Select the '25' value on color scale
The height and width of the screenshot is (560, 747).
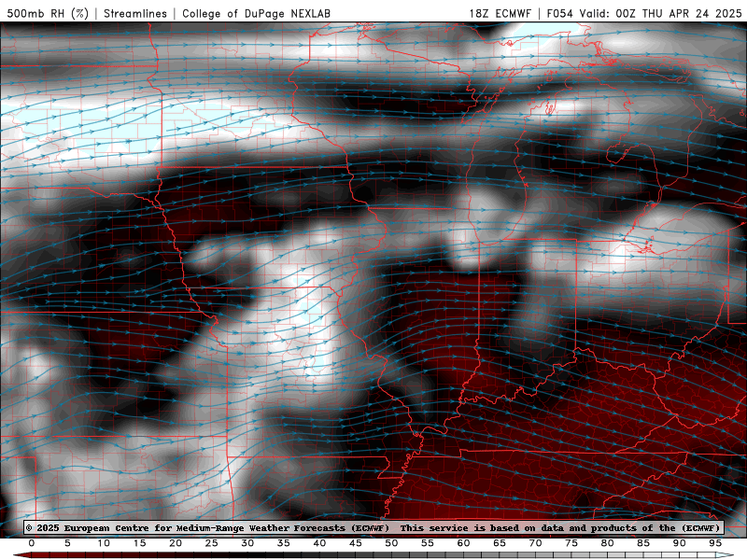pos(212,543)
